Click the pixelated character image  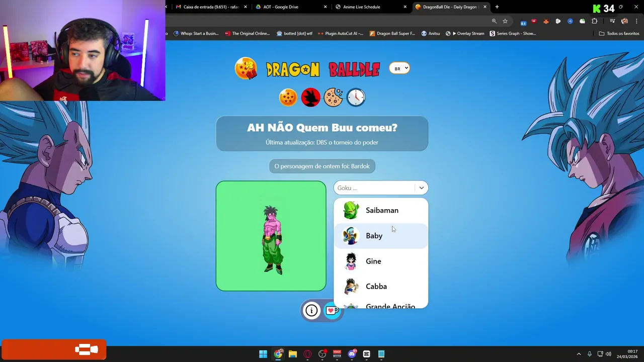[272, 240]
